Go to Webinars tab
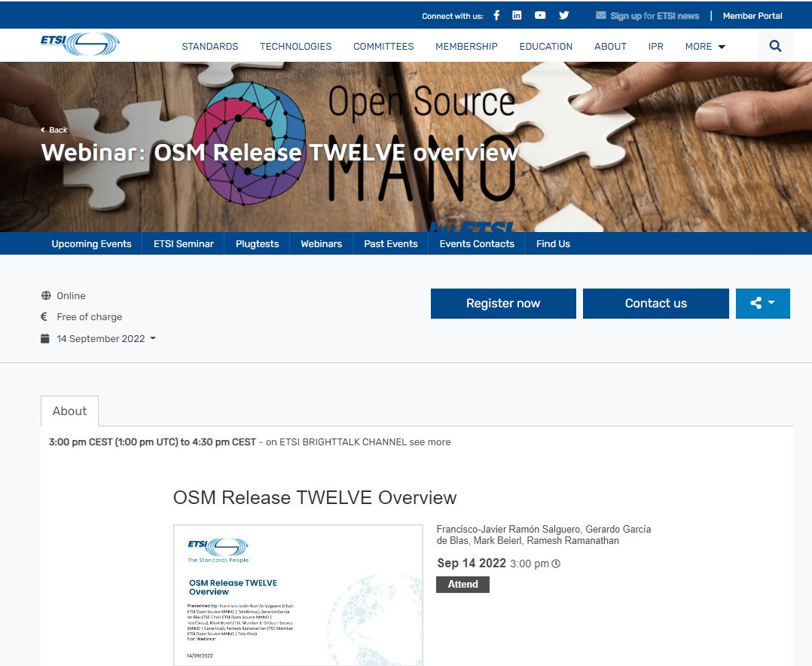 (x=321, y=243)
